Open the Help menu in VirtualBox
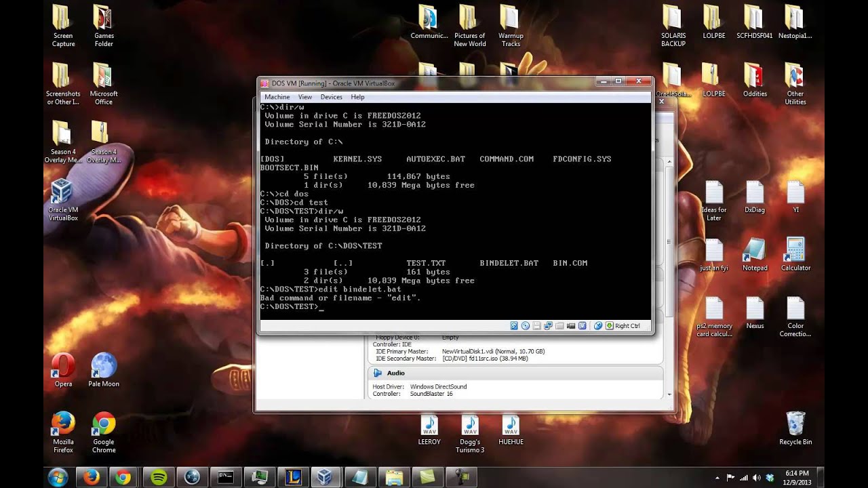868x488 pixels. pos(357,97)
